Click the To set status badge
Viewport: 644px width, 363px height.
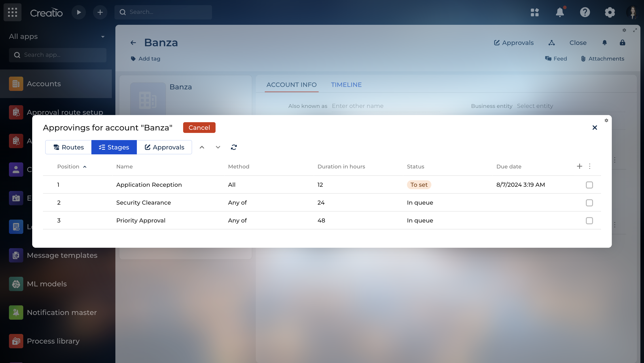click(x=419, y=185)
